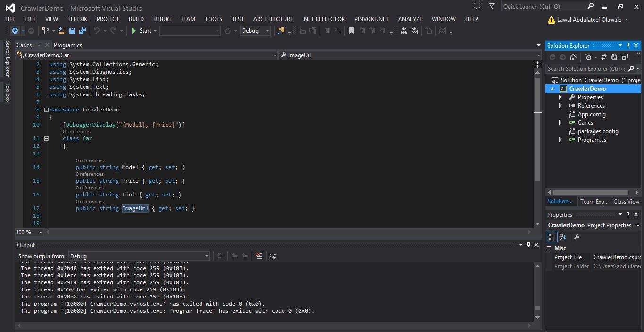Viewport: 644px width, 332px height.
Task: Click the Undo toolbar icon
Action: (x=97, y=31)
